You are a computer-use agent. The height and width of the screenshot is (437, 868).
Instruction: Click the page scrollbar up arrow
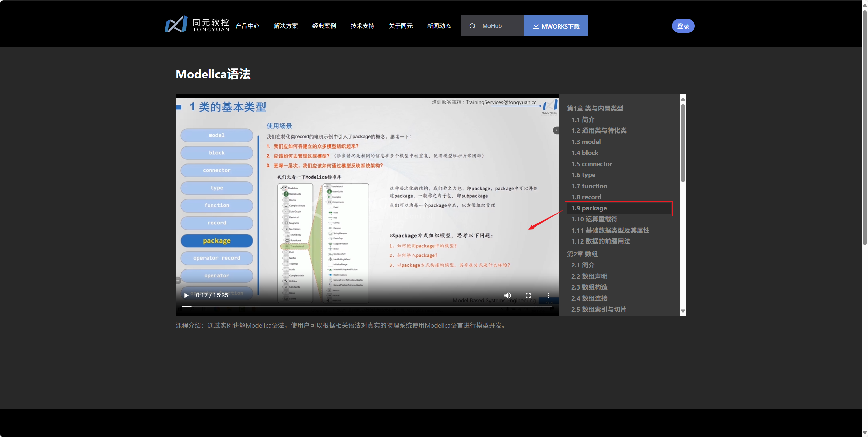pyautogui.click(x=865, y=5)
